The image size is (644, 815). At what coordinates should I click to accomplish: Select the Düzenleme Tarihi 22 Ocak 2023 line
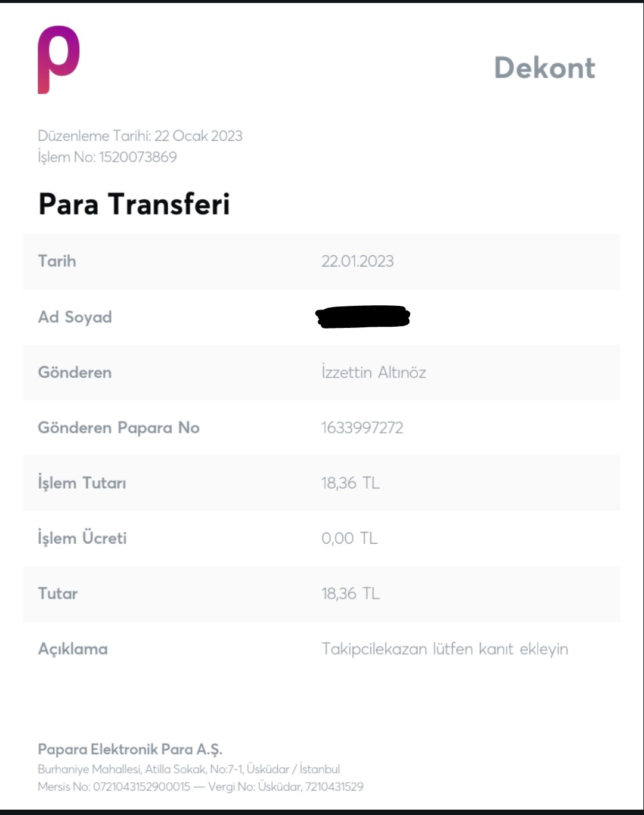(x=140, y=136)
